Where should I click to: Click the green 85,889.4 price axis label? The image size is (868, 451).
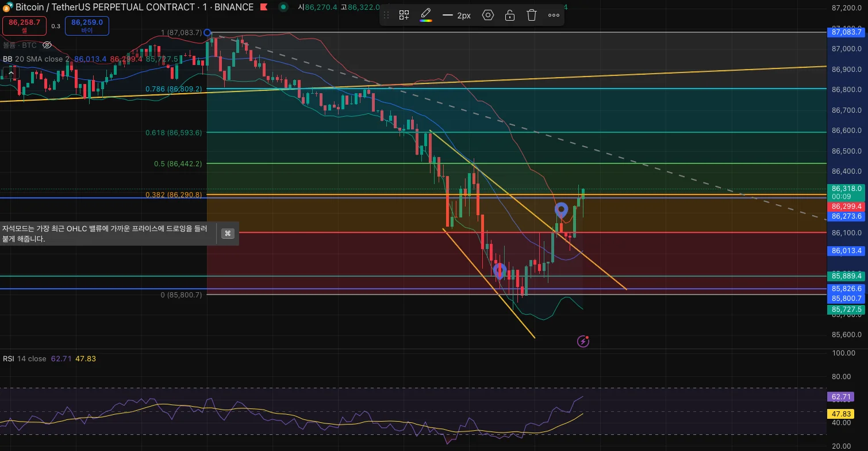[847, 276]
